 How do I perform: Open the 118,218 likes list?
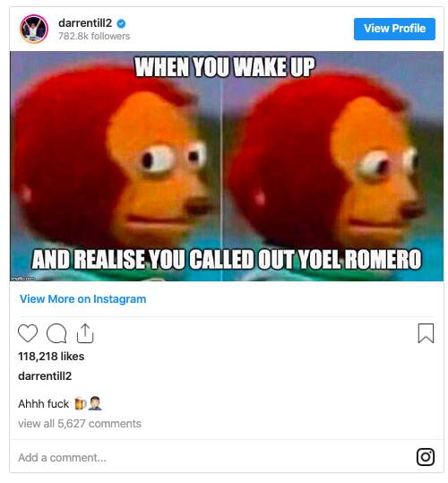click(x=51, y=356)
